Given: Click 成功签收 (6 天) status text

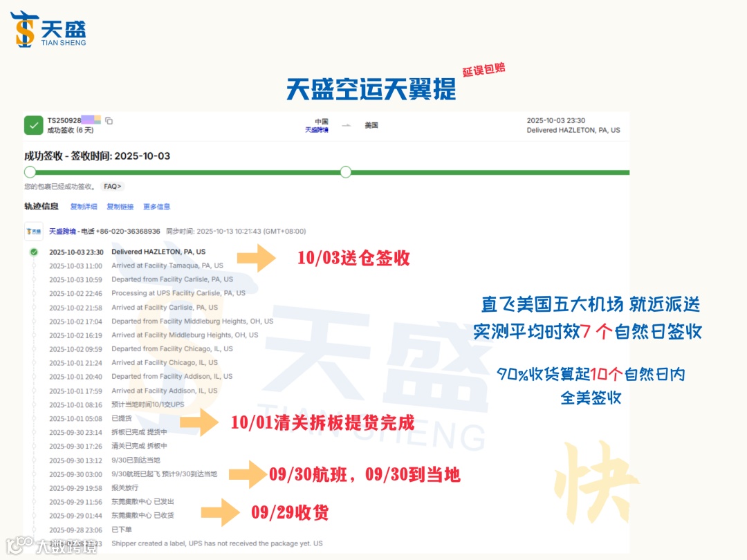Looking at the screenshot, I should (x=70, y=130).
